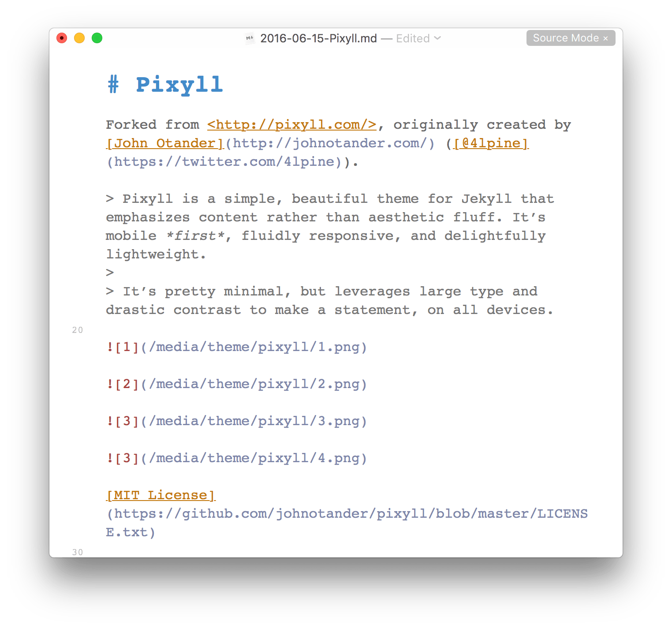This screenshot has width=672, height=628.
Task: Click the heading hash symbol before Pixyll
Action: [113, 84]
